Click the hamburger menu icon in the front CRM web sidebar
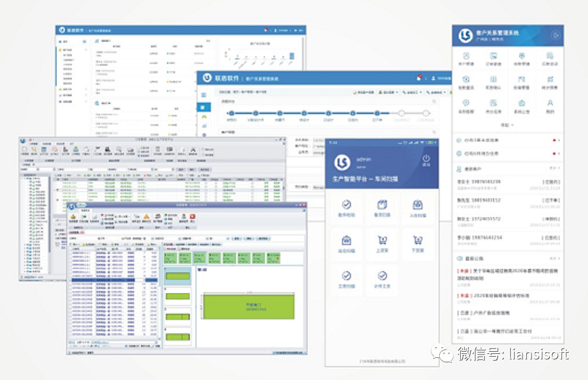This screenshot has width=588, height=380. tap(204, 95)
